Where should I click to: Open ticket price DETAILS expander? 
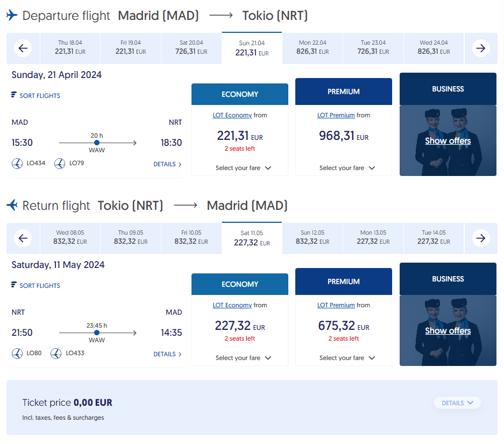tap(457, 403)
